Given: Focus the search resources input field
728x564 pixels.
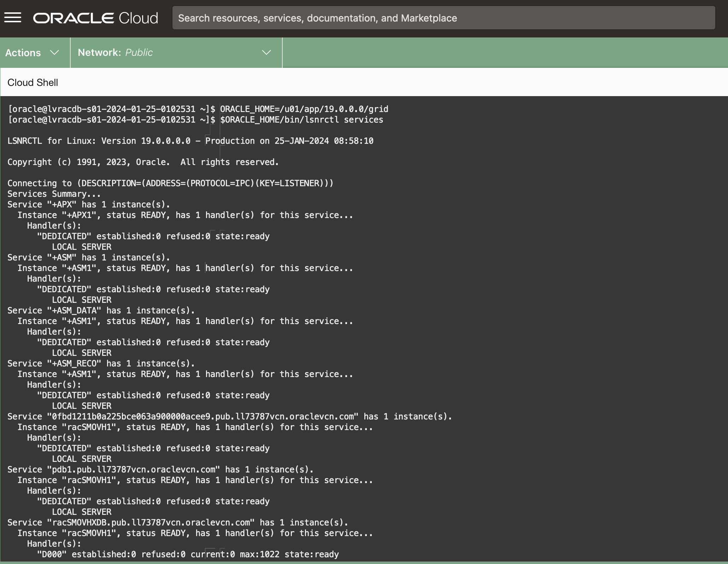Looking at the screenshot, I should pos(443,18).
